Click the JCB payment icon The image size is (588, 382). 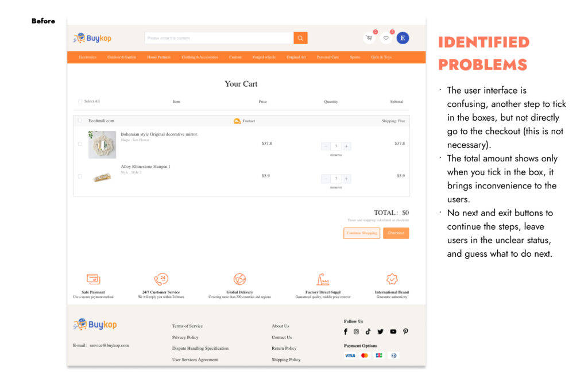coord(379,356)
